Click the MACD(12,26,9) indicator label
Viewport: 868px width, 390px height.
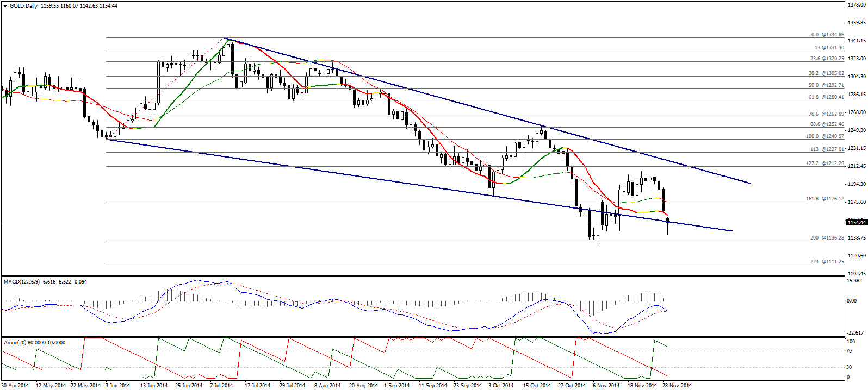[x=22, y=281]
